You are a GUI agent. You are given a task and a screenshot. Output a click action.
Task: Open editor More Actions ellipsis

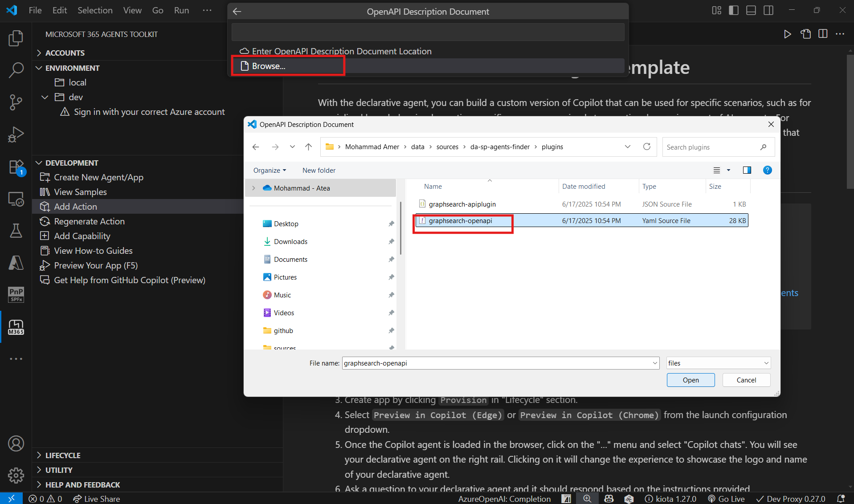[x=840, y=34]
